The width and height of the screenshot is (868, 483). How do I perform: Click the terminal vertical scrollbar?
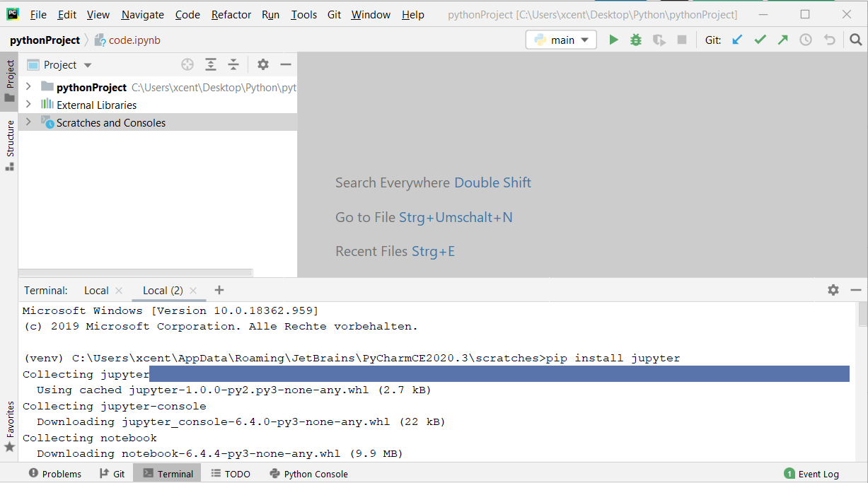point(862,313)
